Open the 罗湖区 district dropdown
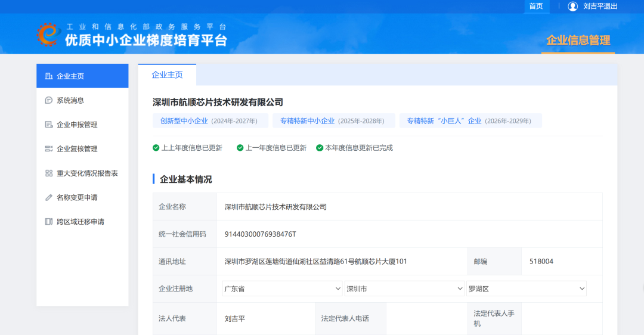The width and height of the screenshot is (644, 335). (527, 289)
